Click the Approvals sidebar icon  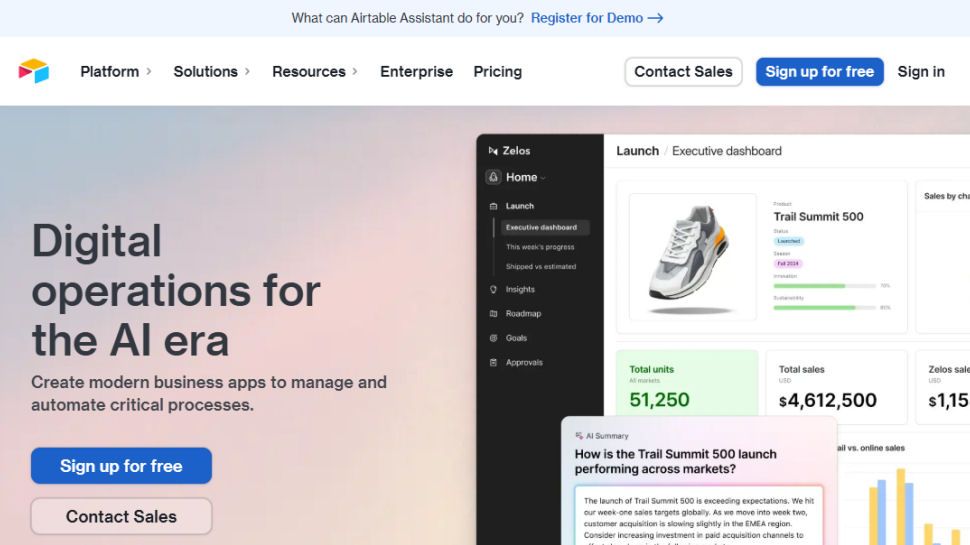click(493, 362)
